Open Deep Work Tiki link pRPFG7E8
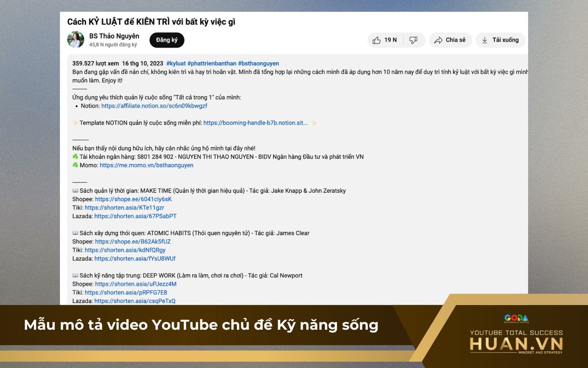Image resolution: width=588 pixels, height=368 pixels. pyautogui.click(x=126, y=293)
